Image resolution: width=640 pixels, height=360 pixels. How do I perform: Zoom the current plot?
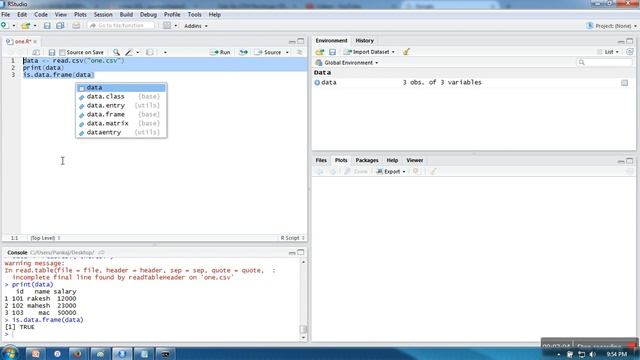[x=356, y=172]
